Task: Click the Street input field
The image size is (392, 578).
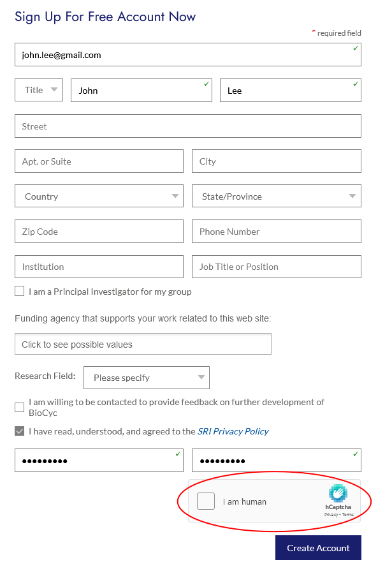Action: click(x=188, y=126)
